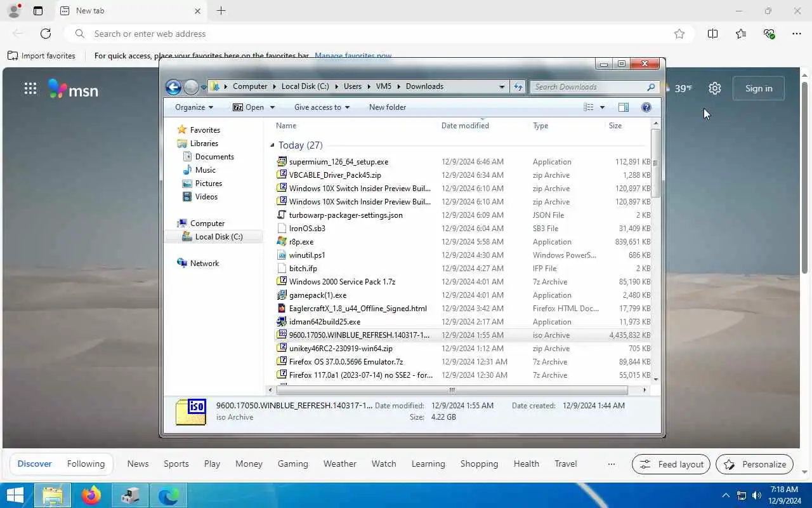Click New folder in the toolbar
Viewport: 812px width, 508px height.
[x=388, y=107]
